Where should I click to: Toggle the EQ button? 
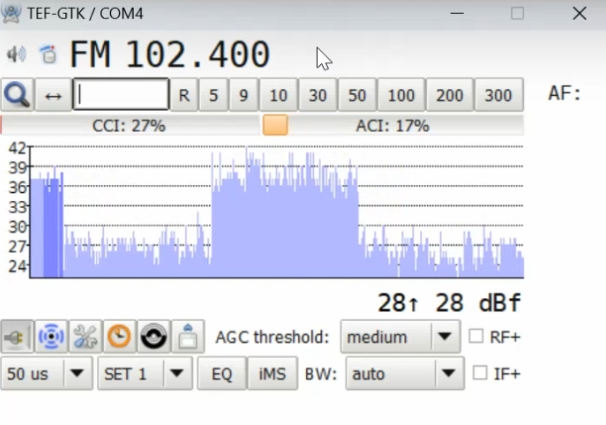coord(222,373)
